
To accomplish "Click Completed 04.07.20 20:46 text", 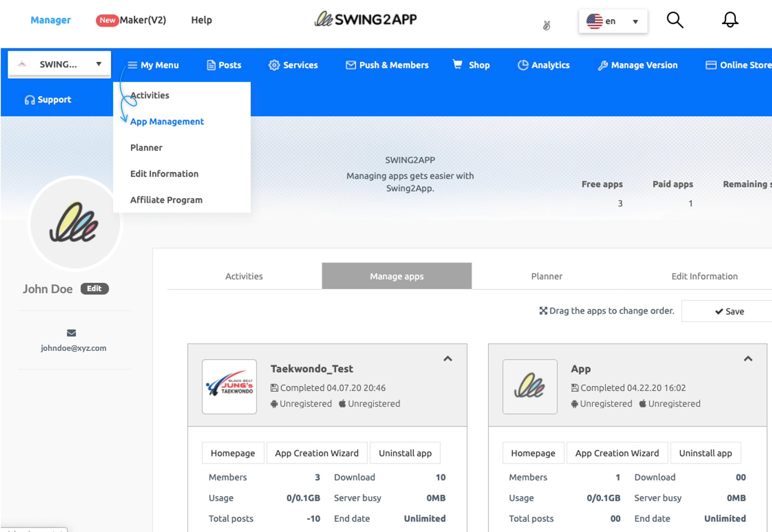I will tap(333, 388).
